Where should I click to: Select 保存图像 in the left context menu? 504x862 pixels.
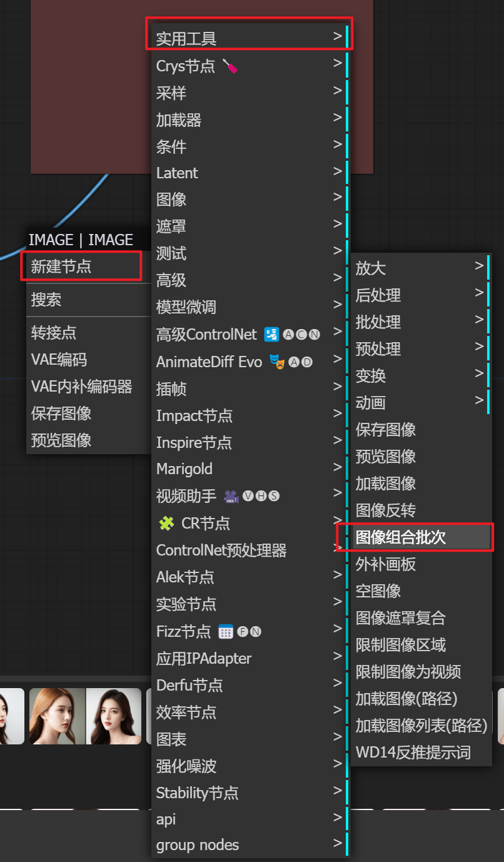pyautogui.click(x=89, y=413)
